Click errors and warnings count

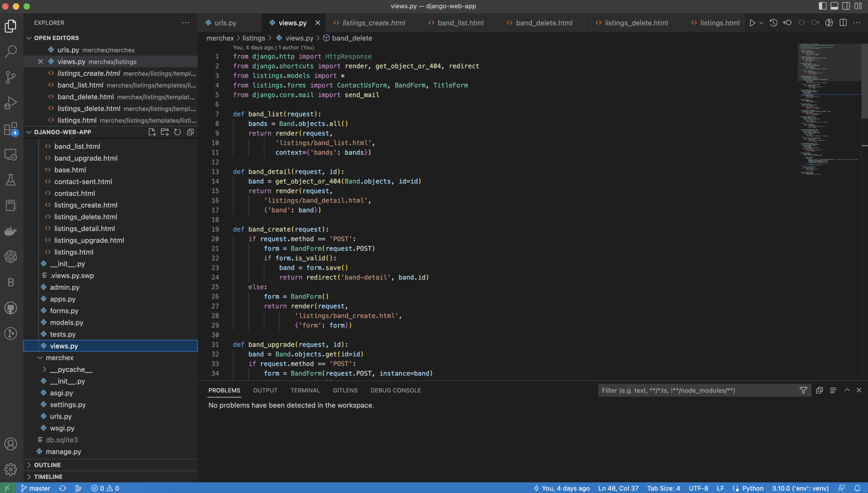pos(105,488)
